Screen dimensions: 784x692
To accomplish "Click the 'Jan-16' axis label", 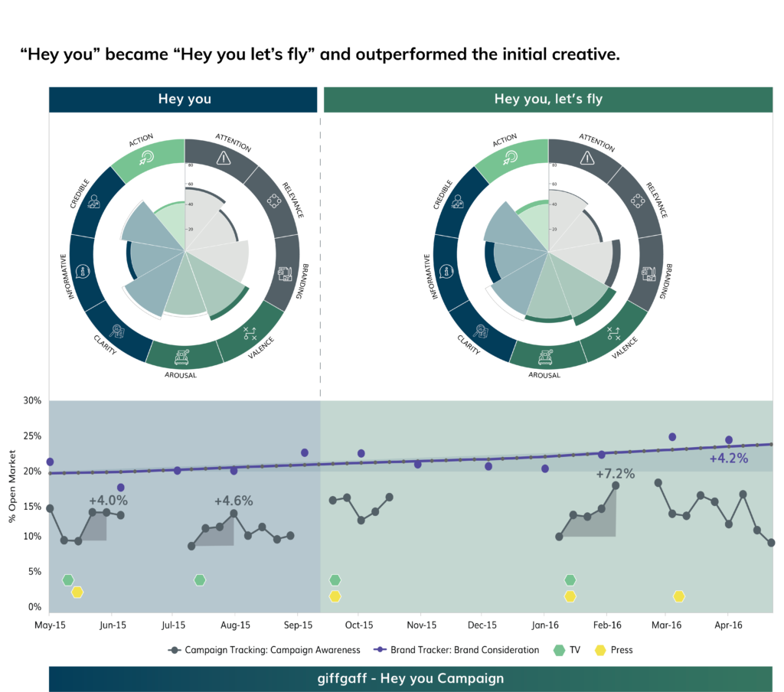I will point(545,625).
